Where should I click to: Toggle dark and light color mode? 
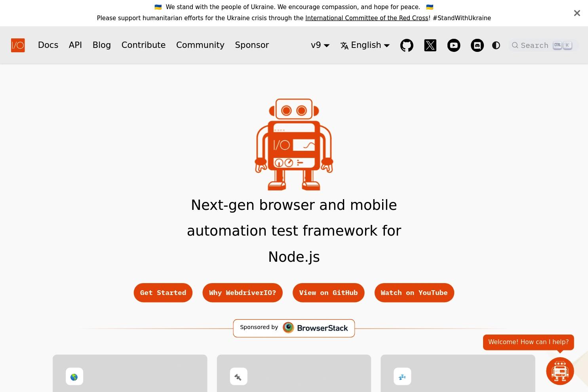496,45
